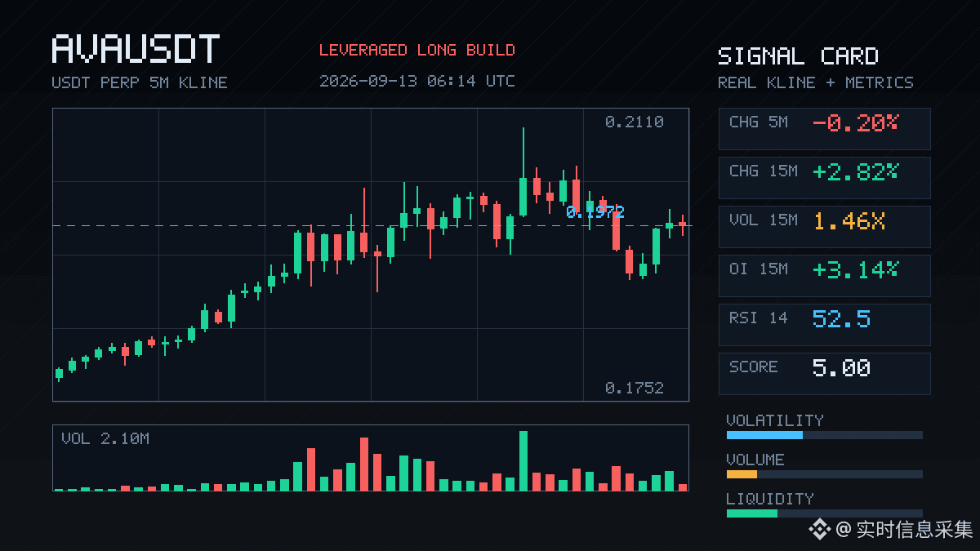This screenshot has width=980, height=551.
Task: Click the orange VOLUME level bar
Action: 742,474
